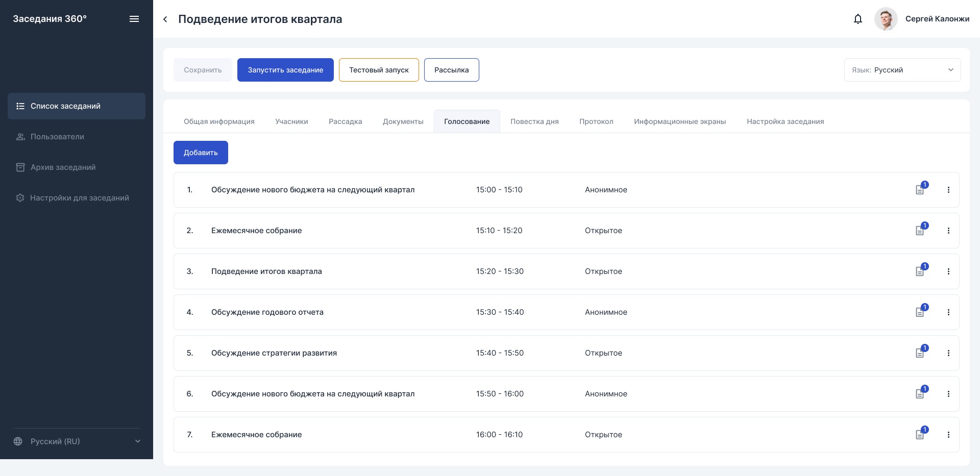The width and height of the screenshot is (980, 476).
Task: Click the 15:00 - 15:10 time cell
Action: [x=499, y=190]
